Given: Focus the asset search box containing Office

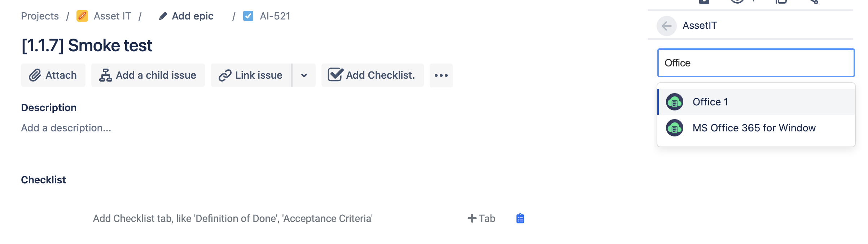Looking at the screenshot, I should tap(755, 63).
